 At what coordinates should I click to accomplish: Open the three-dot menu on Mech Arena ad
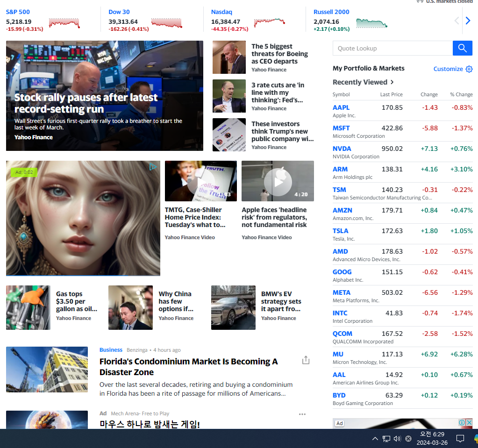tap(302, 414)
